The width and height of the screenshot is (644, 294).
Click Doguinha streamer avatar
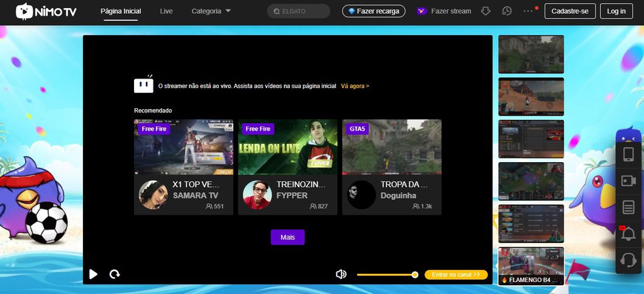tap(362, 195)
